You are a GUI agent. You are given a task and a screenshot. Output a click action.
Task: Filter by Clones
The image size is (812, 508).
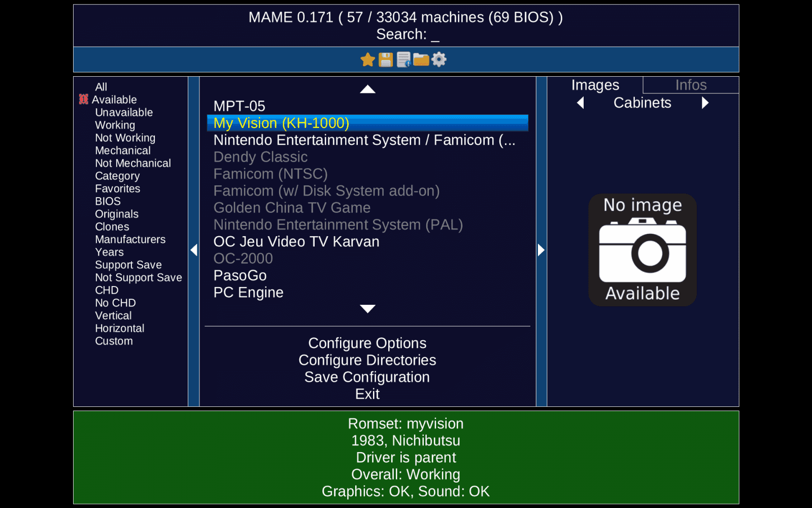pos(112,227)
